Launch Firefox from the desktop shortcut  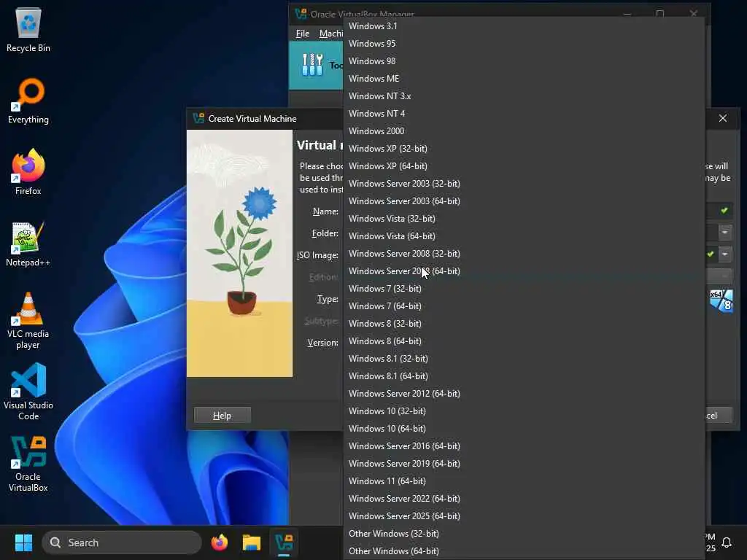(x=28, y=172)
